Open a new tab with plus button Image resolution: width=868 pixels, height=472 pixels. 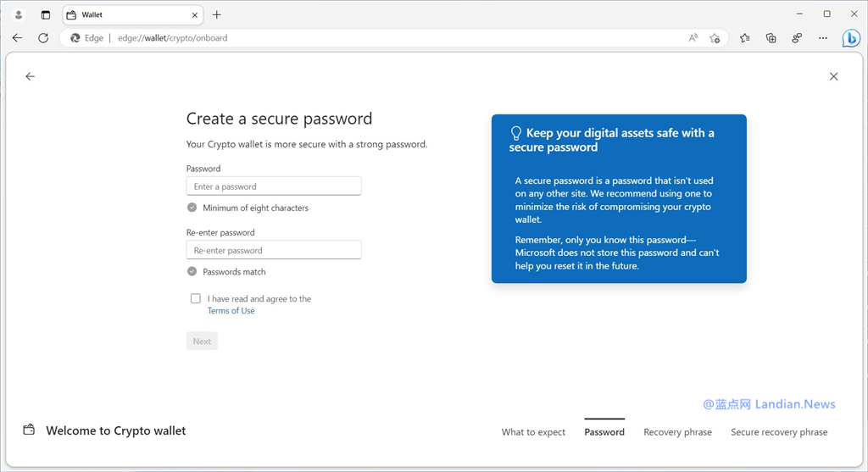point(217,14)
